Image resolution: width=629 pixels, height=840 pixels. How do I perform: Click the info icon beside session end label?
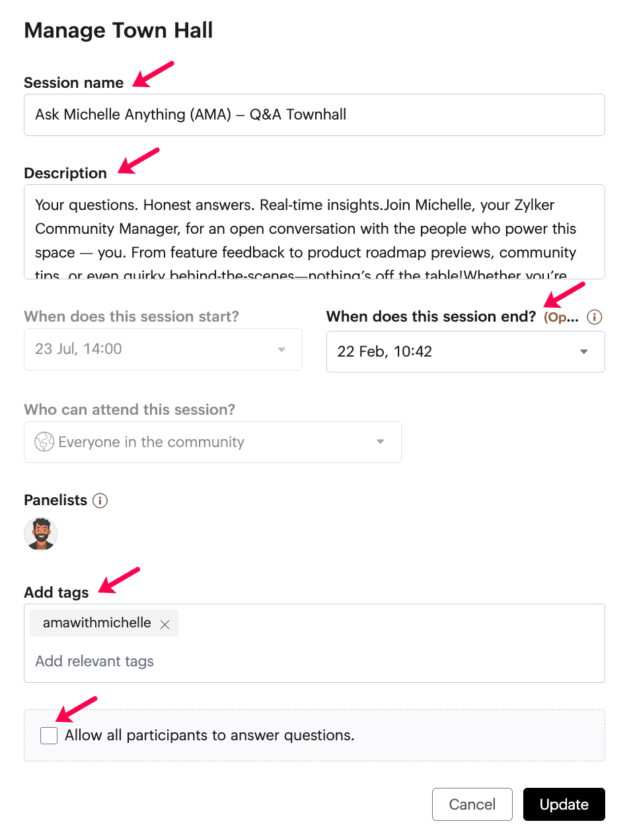click(595, 317)
